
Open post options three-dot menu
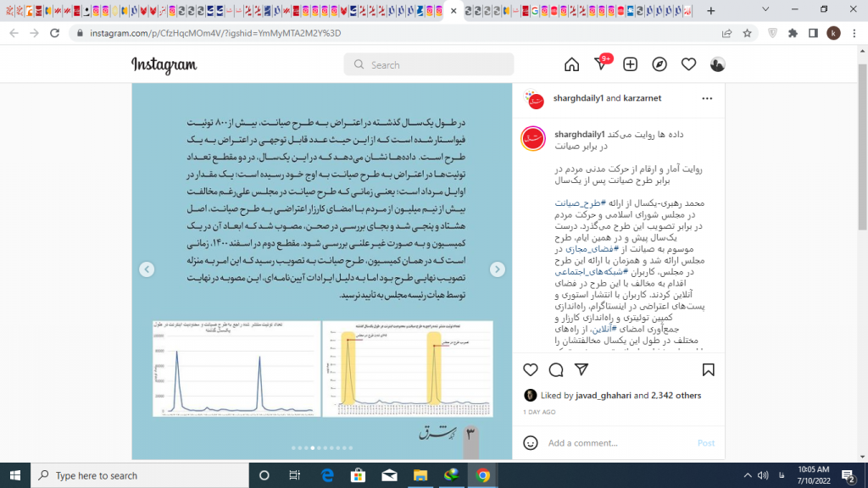[x=707, y=98]
